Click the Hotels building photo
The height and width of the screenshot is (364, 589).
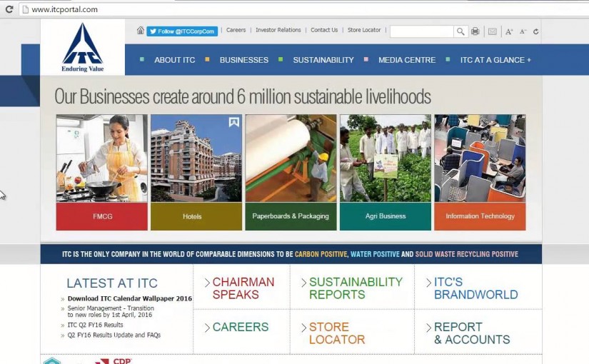click(196, 158)
